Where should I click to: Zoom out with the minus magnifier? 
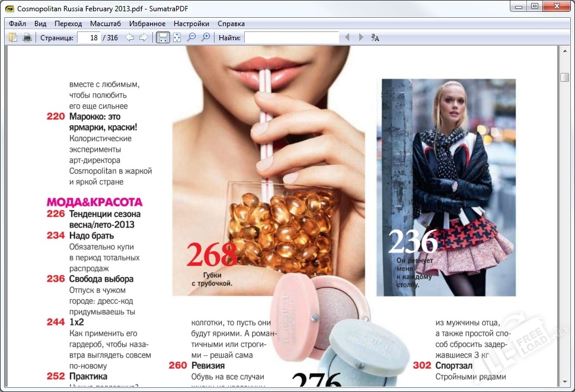coord(191,38)
